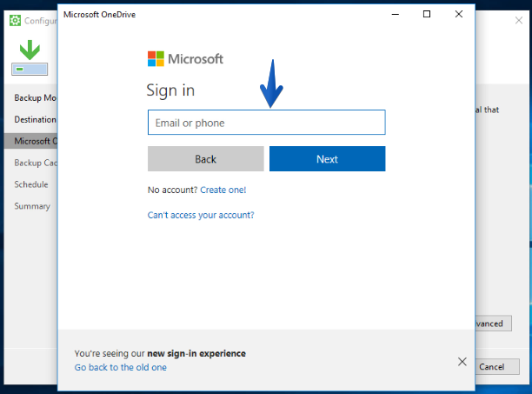The width and height of the screenshot is (532, 394).
Task: Close the Microsoft OneDrive window
Action: click(459, 14)
